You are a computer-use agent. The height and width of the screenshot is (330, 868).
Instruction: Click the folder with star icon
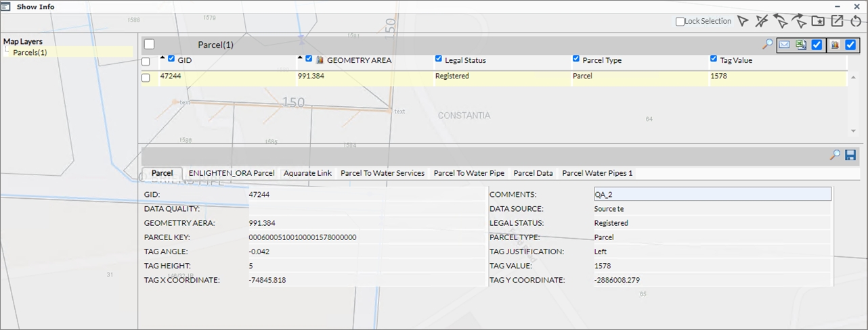[x=818, y=22]
